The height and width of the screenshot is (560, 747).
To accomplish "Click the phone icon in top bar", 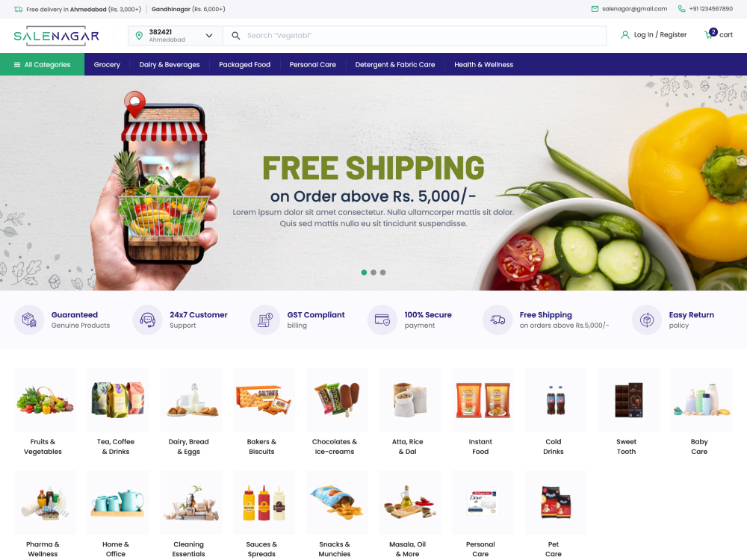I will (682, 9).
